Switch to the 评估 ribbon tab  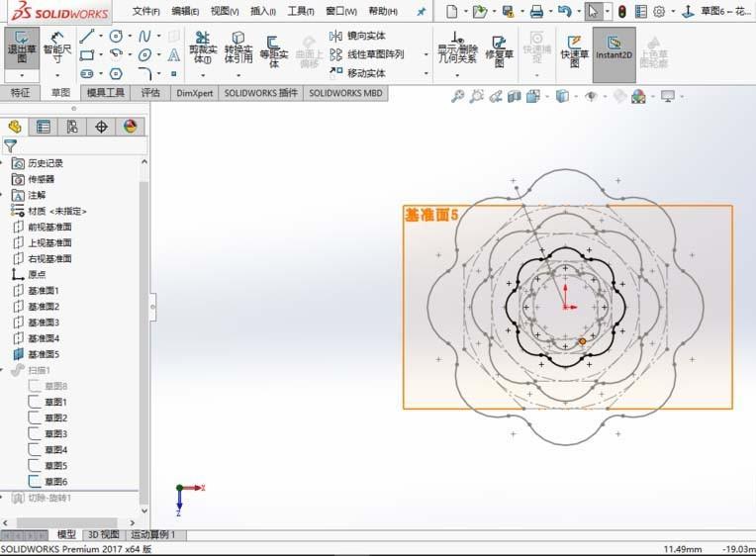click(150, 93)
